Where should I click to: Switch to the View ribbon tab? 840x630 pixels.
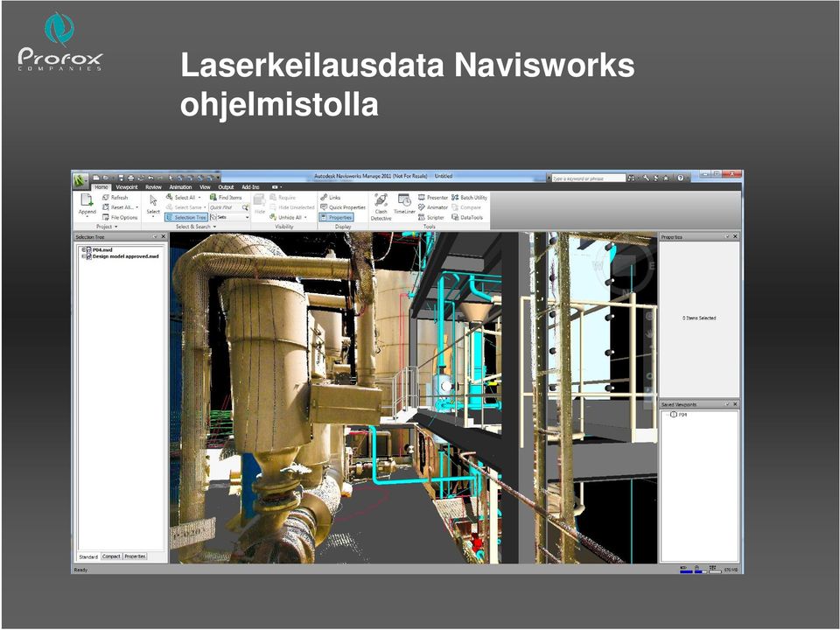(205, 187)
